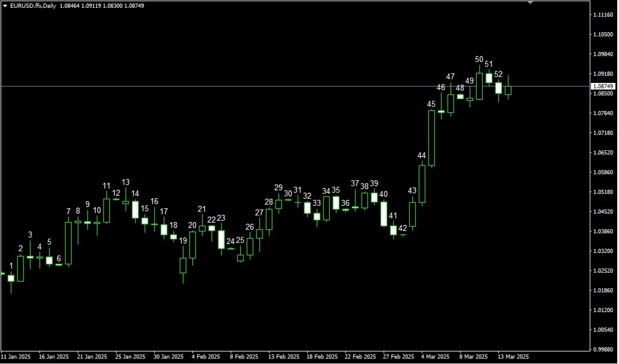
Task: Click the 1.05860 price axis label
Action: [603, 172]
